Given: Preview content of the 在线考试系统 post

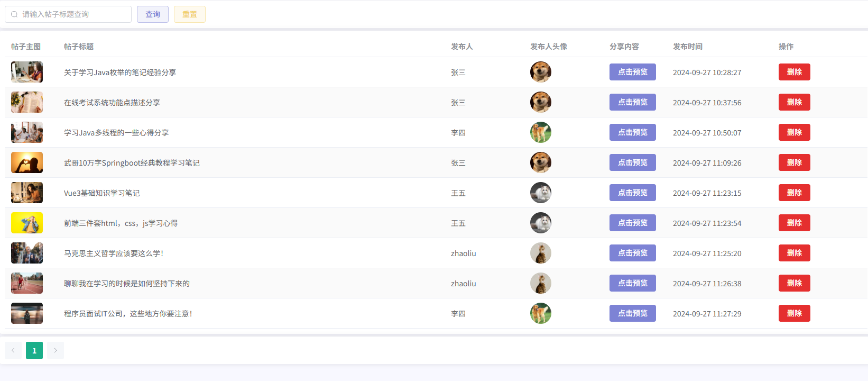Looking at the screenshot, I should pos(633,102).
